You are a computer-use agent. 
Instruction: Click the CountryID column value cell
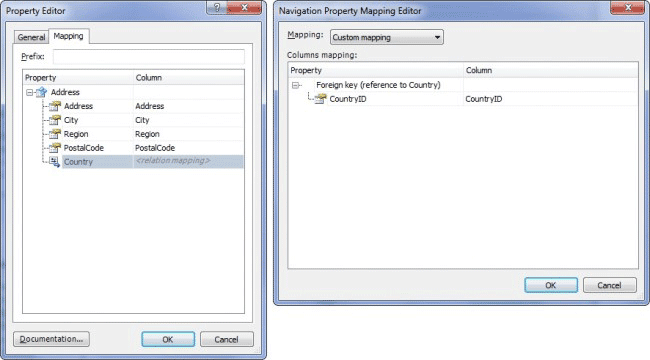tap(551, 99)
